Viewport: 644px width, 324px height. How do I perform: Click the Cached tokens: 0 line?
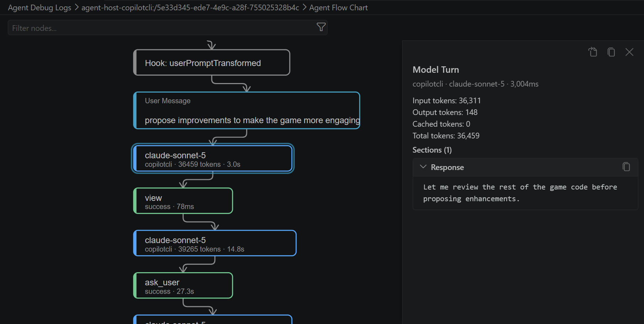pyautogui.click(x=441, y=124)
